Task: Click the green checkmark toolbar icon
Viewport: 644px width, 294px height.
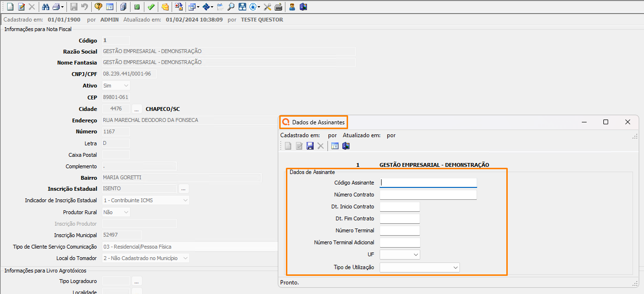Action: [x=151, y=7]
